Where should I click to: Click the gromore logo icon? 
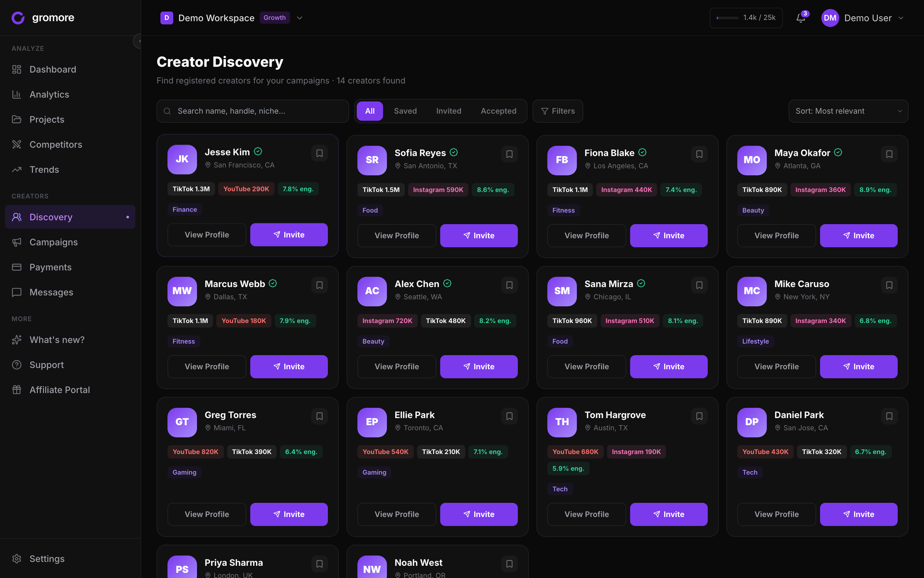[x=18, y=18]
